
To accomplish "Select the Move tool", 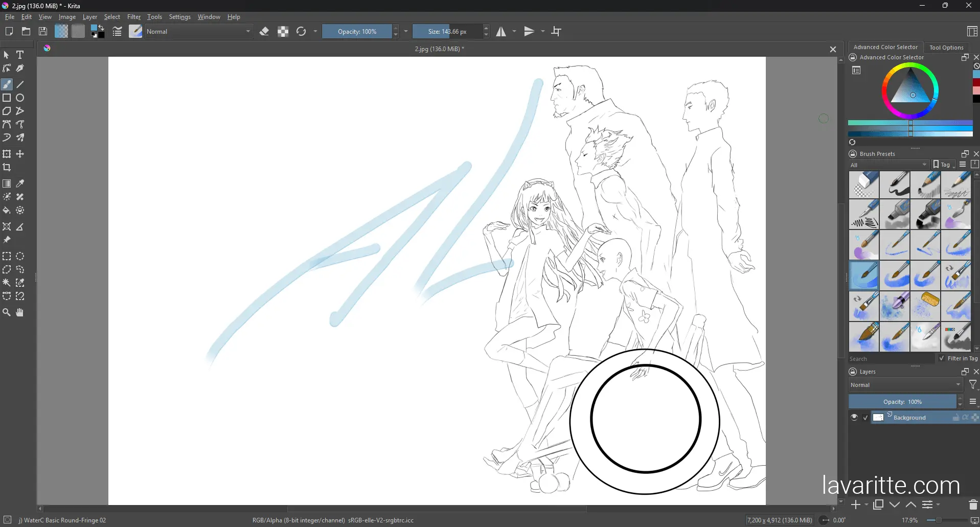I will tap(20, 154).
